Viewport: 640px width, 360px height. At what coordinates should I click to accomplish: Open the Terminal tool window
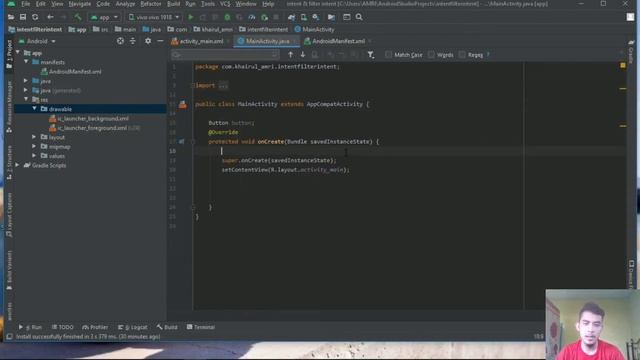(x=200, y=327)
